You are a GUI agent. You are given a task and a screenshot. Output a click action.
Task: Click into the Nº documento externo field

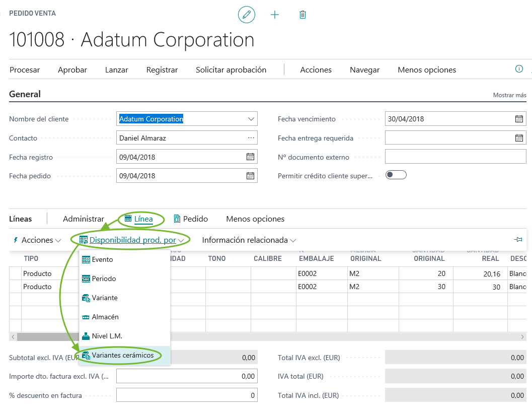tap(455, 157)
